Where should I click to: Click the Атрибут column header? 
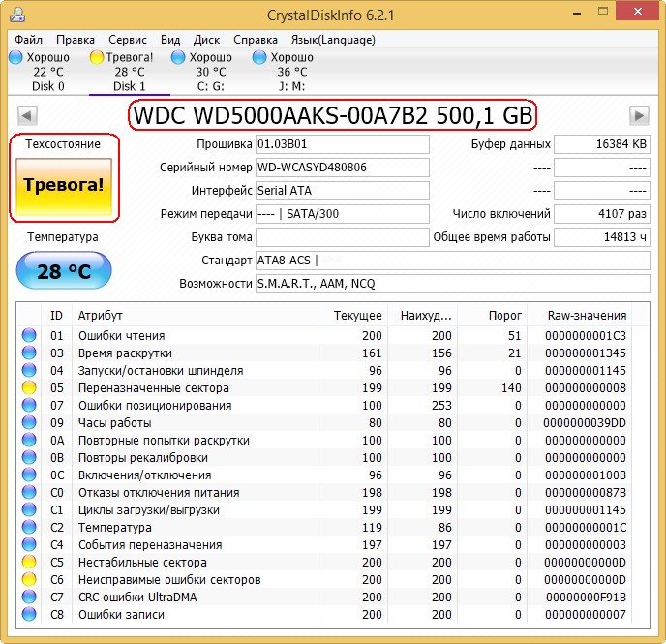click(195, 315)
